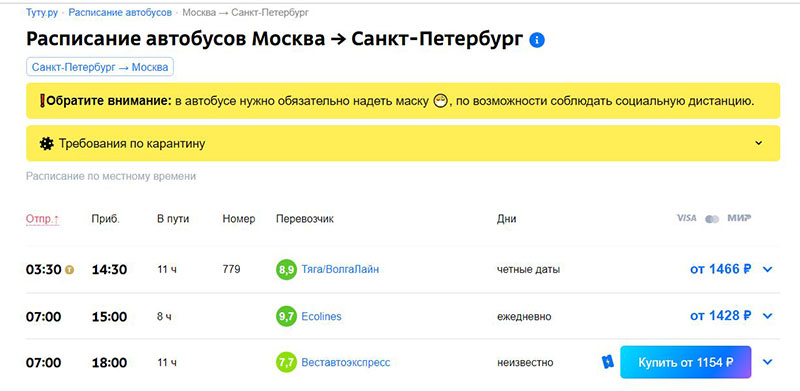The height and width of the screenshot is (391, 800).
Task: Click the blue ticket icon beside the Купить button
Action: click(x=608, y=362)
